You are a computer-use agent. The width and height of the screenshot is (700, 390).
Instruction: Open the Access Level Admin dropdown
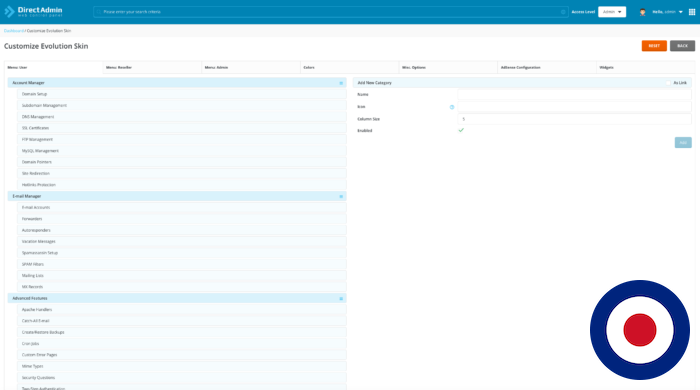[x=612, y=12]
